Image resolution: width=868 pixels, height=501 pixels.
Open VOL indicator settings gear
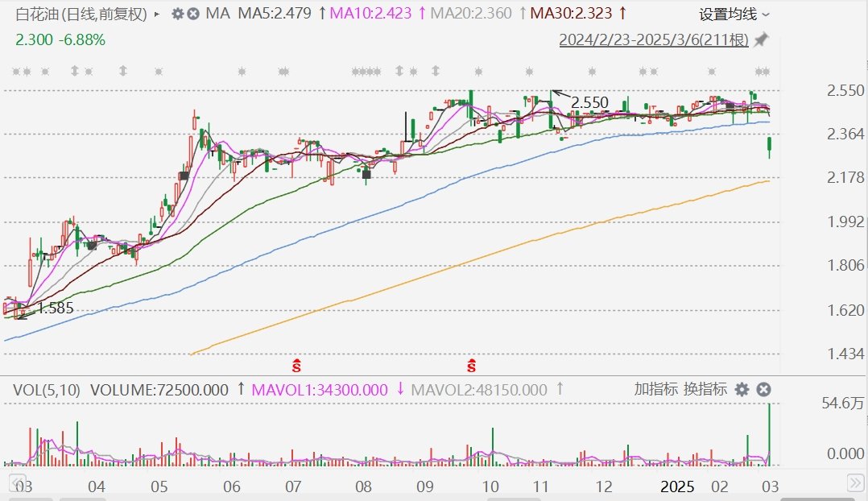tap(742, 390)
